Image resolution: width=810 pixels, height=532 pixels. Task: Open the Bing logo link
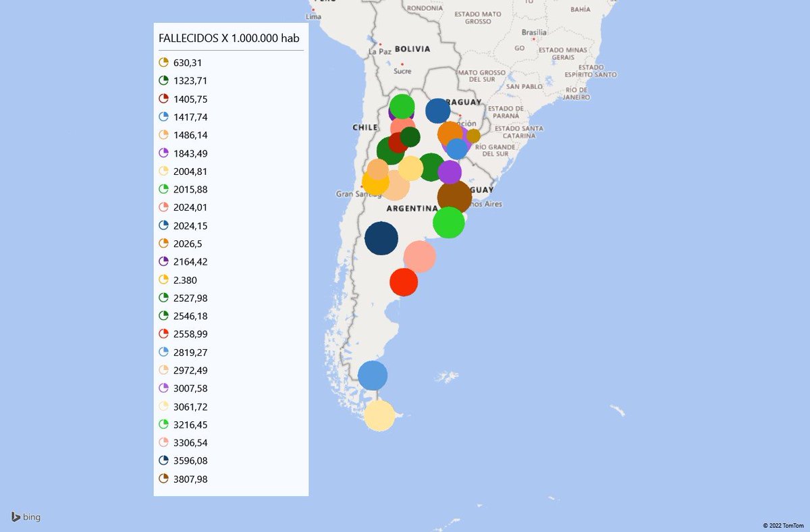coord(26,517)
